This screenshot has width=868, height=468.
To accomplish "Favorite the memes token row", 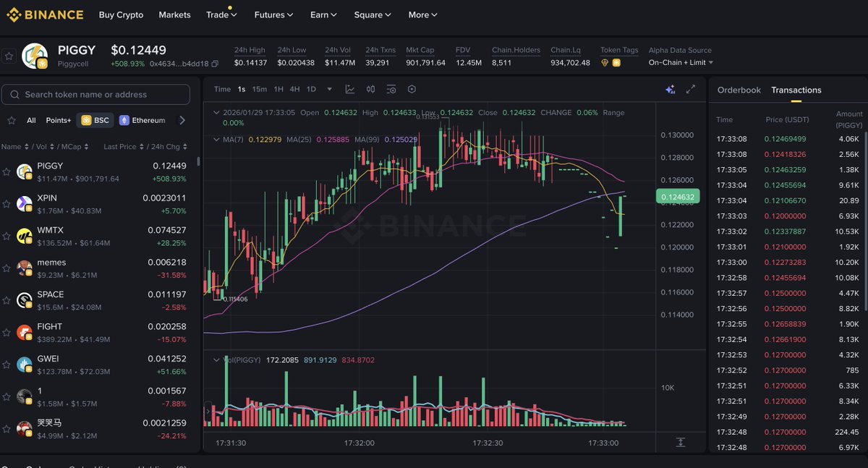I will click(7, 268).
